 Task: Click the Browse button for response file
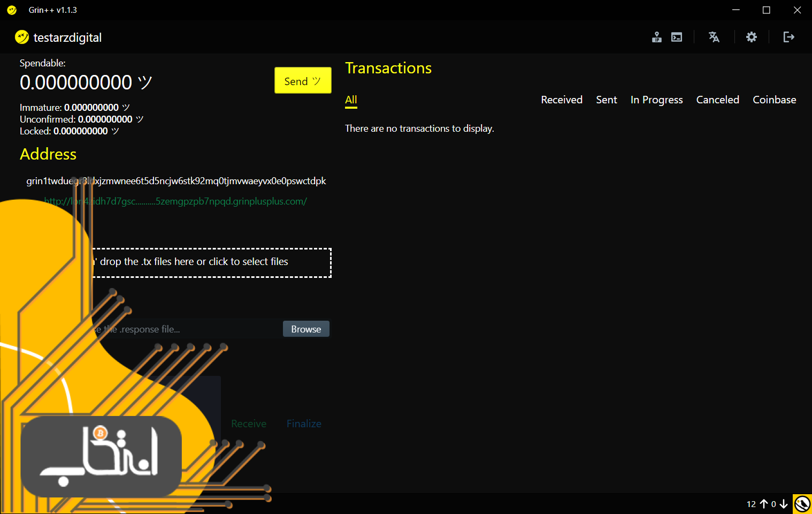306,329
